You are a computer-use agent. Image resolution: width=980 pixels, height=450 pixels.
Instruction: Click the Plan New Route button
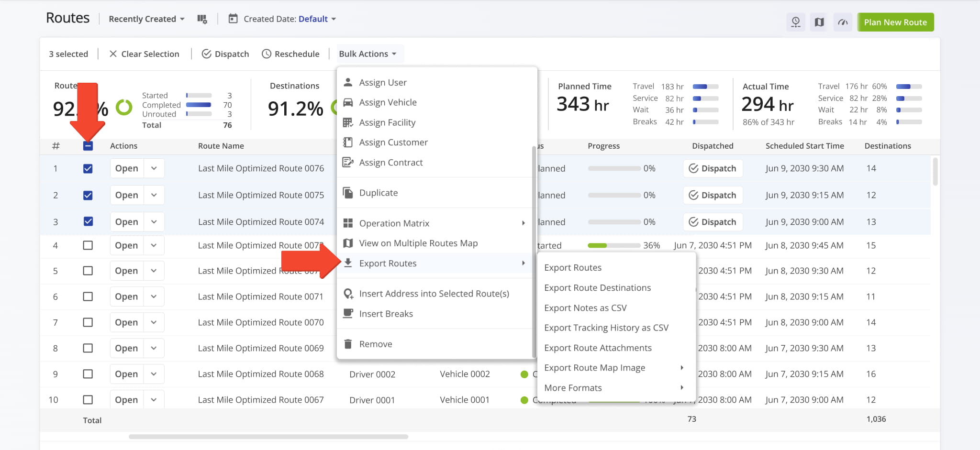coord(895,22)
